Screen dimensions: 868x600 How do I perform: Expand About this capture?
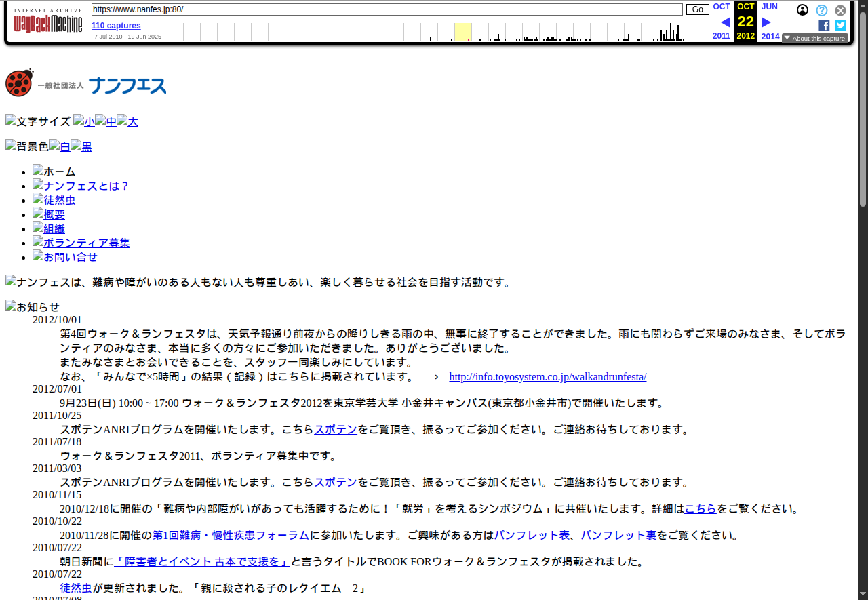[814, 39]
